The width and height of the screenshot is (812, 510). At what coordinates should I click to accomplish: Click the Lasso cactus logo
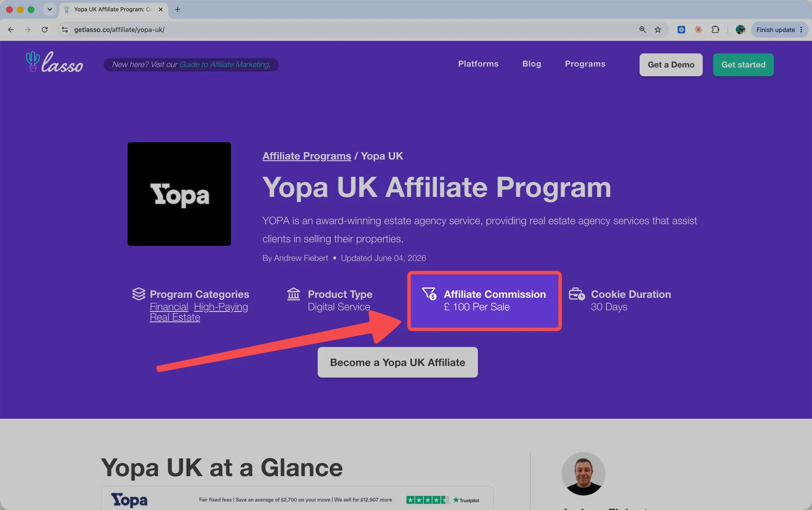click(54, 62)
